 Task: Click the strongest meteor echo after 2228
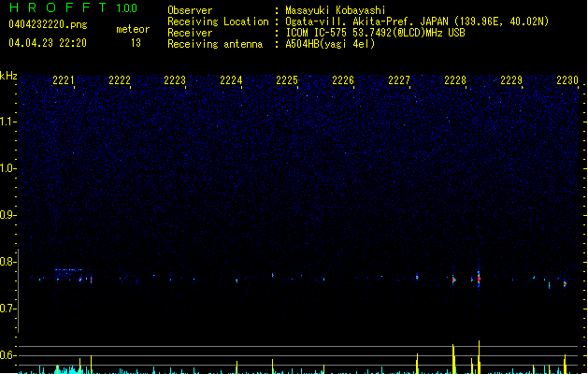point(479,279)
